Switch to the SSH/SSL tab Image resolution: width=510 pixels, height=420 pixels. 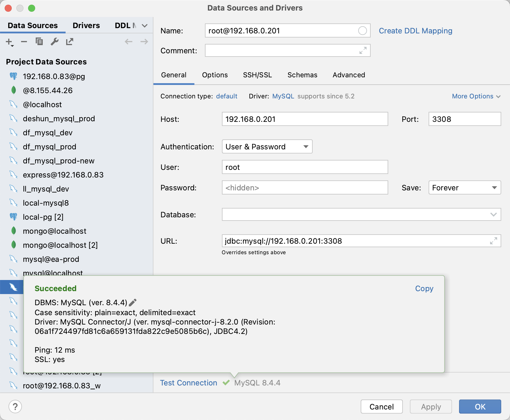257,75
